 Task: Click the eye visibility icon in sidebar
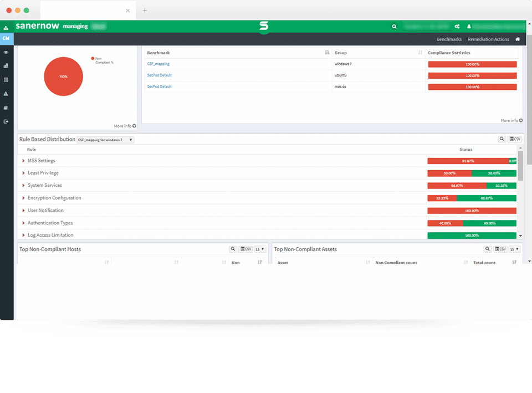6,53
